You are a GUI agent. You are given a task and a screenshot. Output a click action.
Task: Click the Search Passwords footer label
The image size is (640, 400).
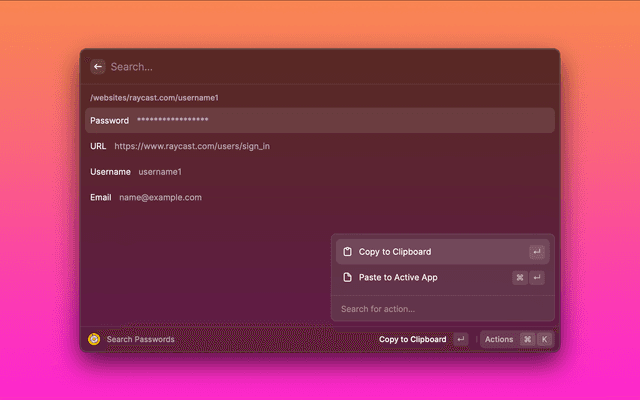pos(140,339)
